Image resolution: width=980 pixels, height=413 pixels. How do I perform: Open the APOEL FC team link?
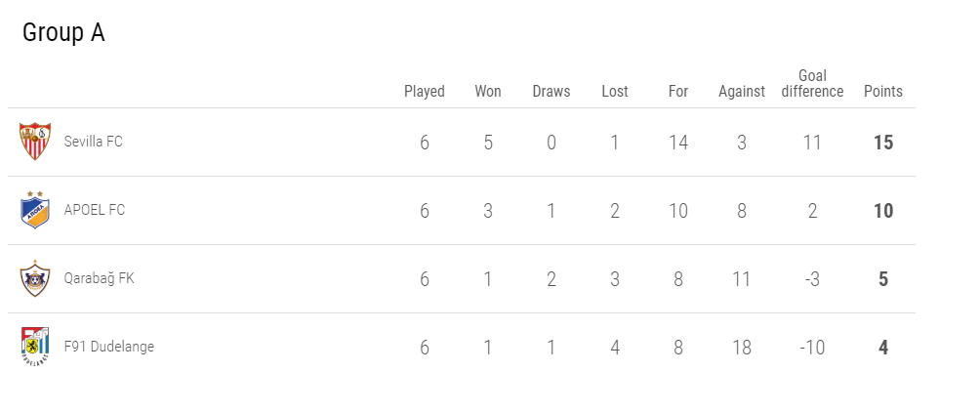95,210
